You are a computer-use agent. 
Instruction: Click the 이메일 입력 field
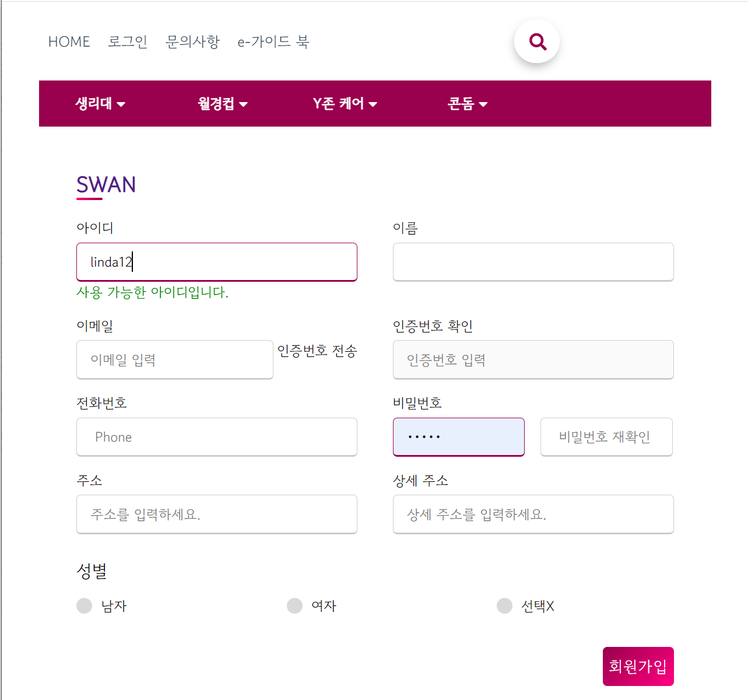175,360
